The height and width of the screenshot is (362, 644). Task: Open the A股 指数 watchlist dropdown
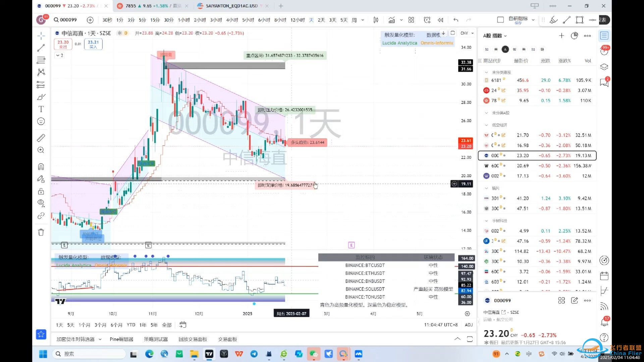(x=495, y=36)
